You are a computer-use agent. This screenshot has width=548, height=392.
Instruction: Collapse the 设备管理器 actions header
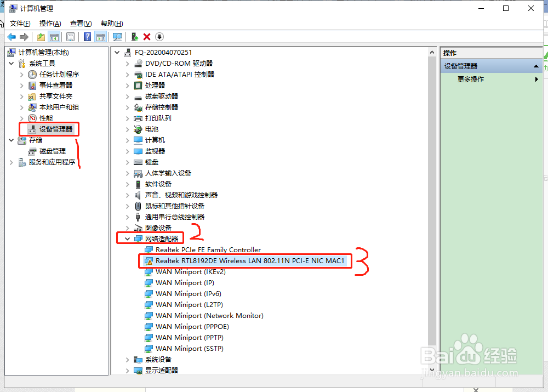536,66
